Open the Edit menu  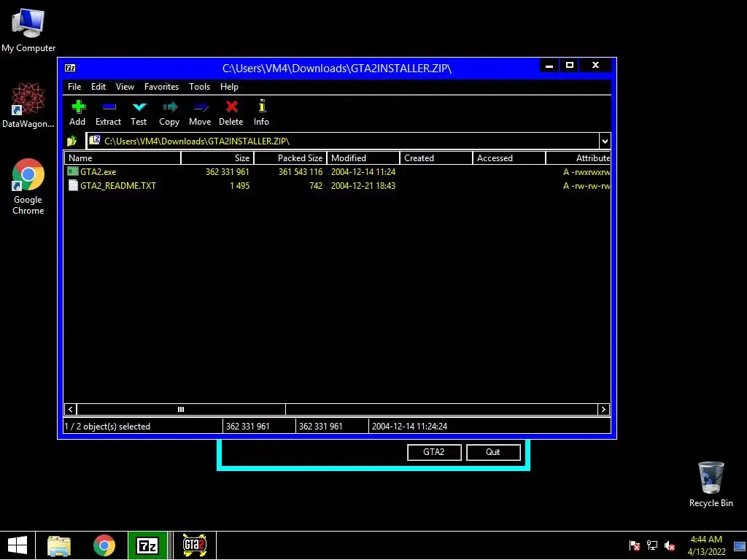tap(98, 87)
